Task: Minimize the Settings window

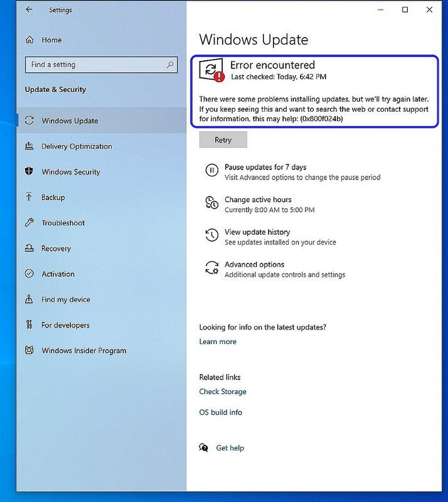Action: [x=380, y=9]
